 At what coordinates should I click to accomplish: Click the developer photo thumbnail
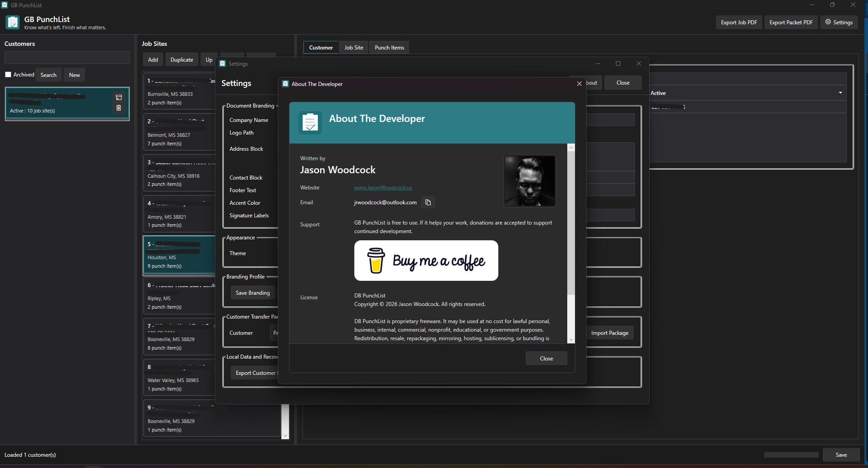(529, 181)
